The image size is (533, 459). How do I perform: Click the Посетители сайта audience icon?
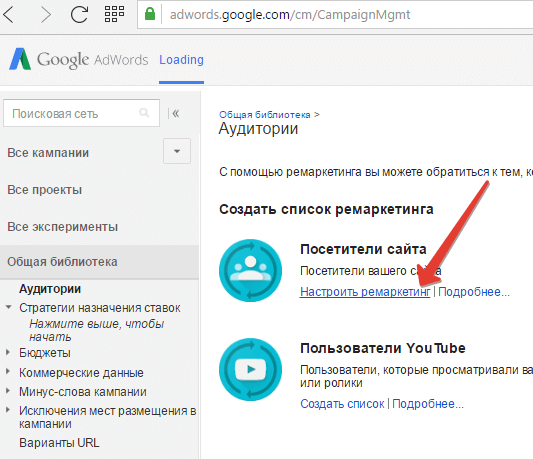pos(251,270)
